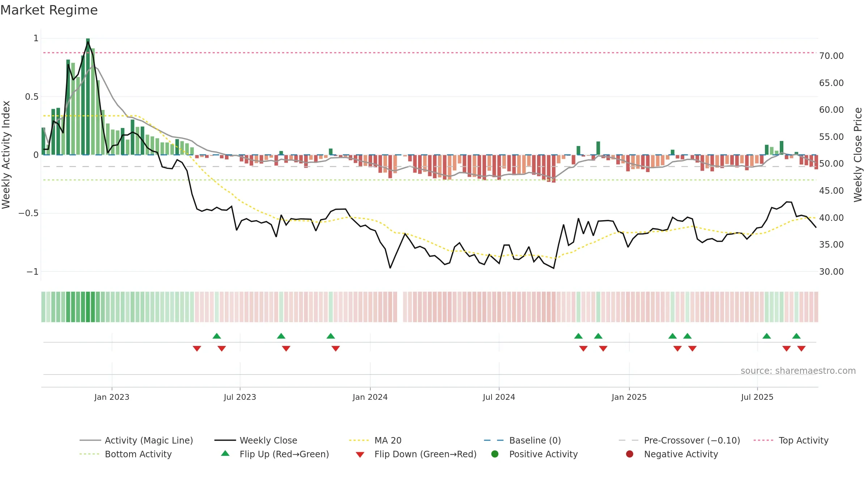Click the Jul 2024 axis label
Image resolution: width=868 pixels, height=488 pixels.
pos(499,397)
